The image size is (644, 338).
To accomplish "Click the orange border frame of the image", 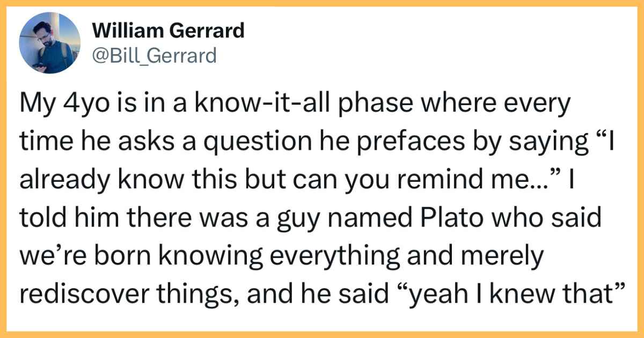I will point(322,2).
